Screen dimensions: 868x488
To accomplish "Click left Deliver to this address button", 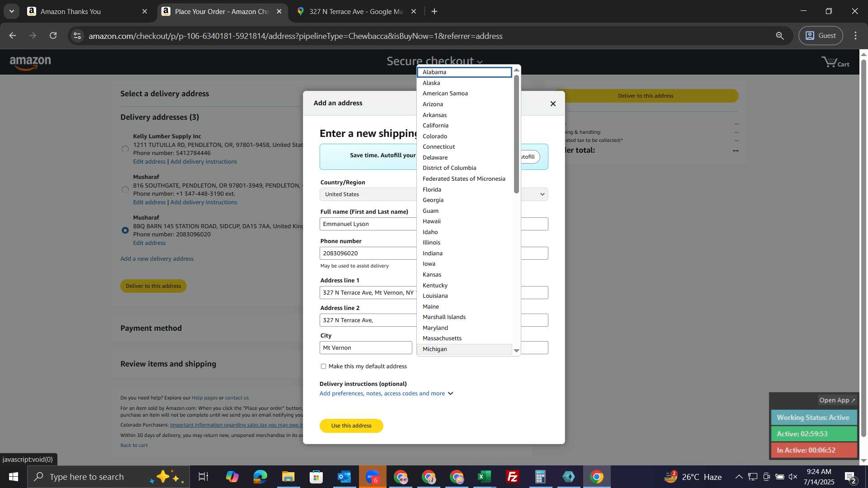I will tap(153, 286).
